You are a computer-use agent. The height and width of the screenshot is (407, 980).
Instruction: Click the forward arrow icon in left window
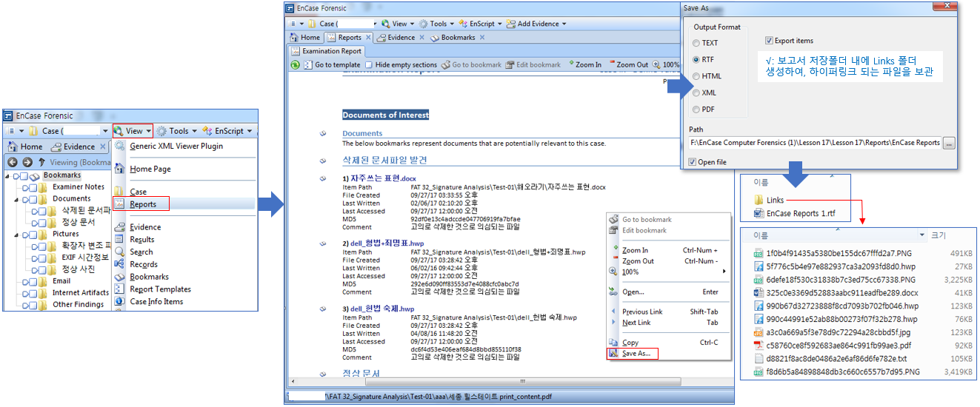click(x=27, y=162)
